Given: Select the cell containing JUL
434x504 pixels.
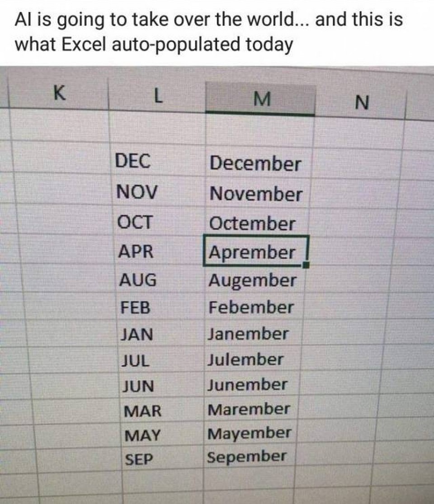Looking at the screenshot, I should pyautogui.click(x=161, y=360).
